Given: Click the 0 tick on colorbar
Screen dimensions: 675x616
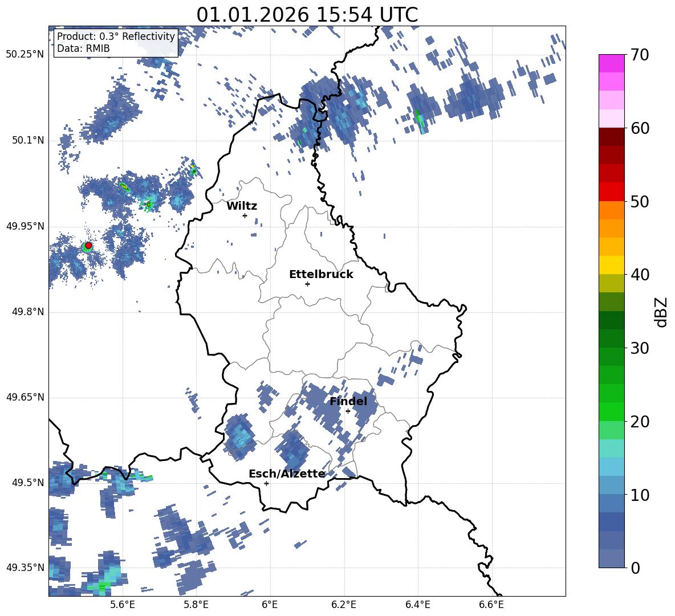Looking at the screenshot, I should [635, 568].
